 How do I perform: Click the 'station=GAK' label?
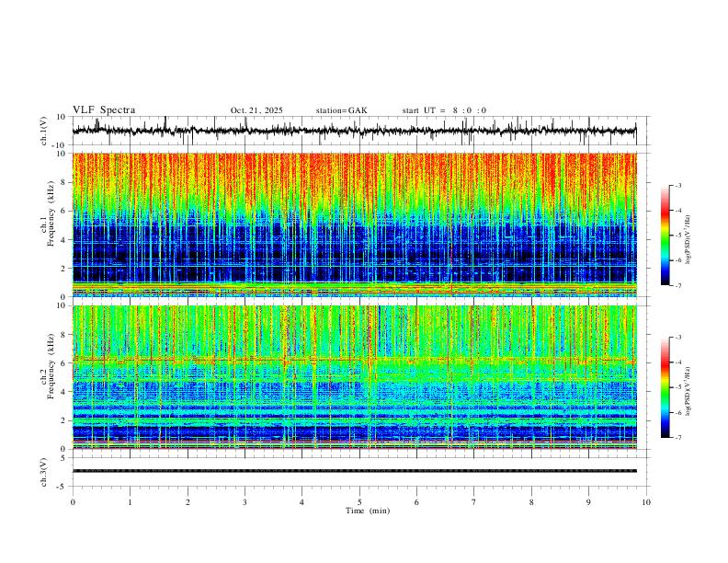click(341, 110)
